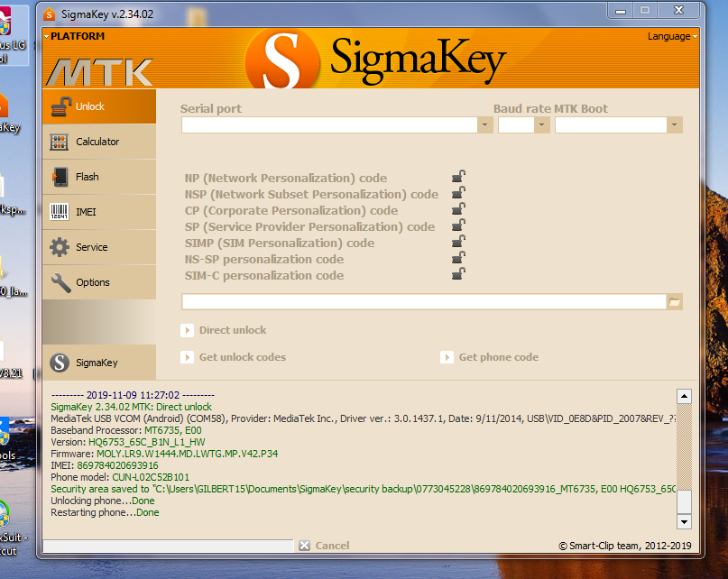This screenshot has width=728, height=579.
Task: Click the SigmaKey title bar app icon
Action: (x=50, y=14)
